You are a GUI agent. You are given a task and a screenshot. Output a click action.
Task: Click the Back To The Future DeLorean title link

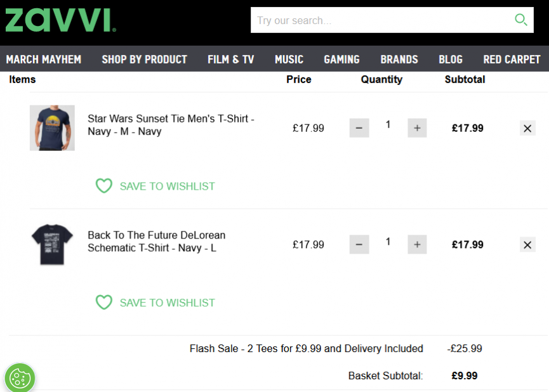pos(157,242)
